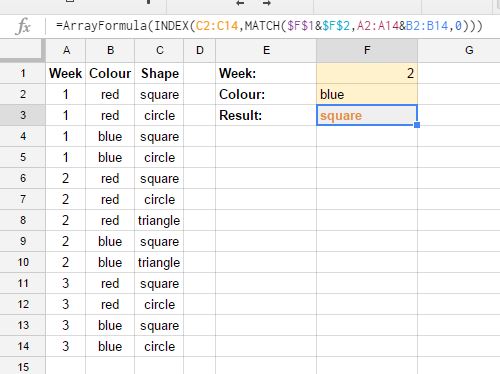500x374 pixels.
Task: Select row 15 header
Action: 23,366
